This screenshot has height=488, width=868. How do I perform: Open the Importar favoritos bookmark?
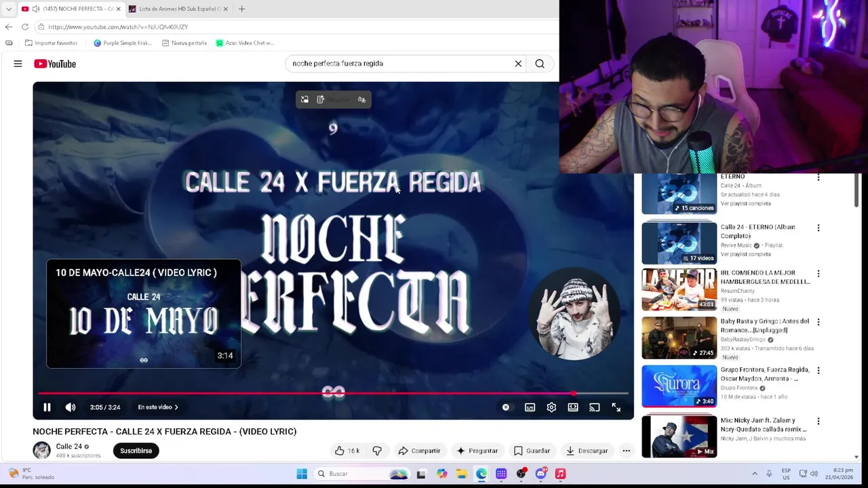coord(51,43)
